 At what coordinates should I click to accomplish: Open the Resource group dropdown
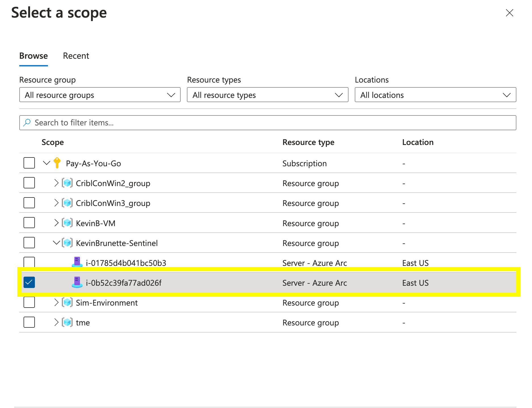(x=100, y=95)
